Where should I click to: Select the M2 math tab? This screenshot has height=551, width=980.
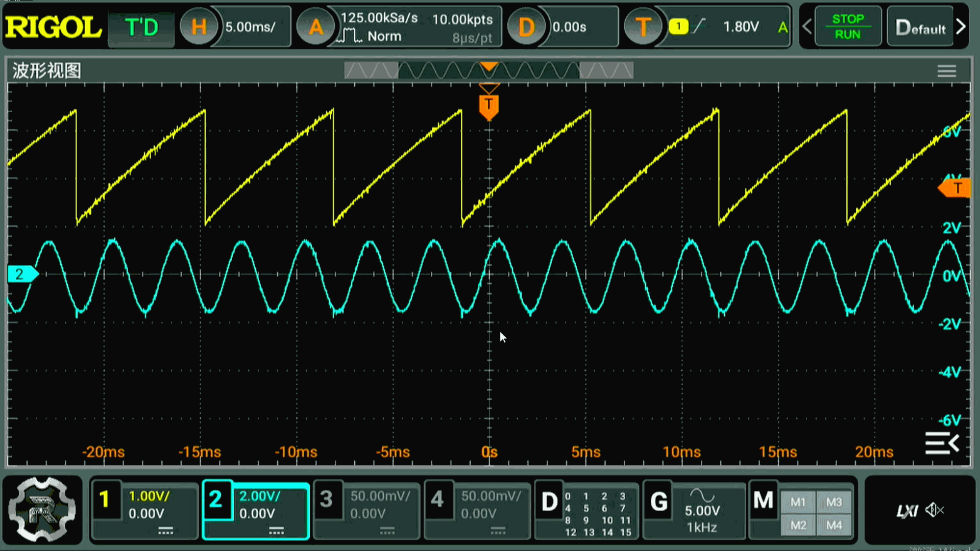[x=798, y=525]
